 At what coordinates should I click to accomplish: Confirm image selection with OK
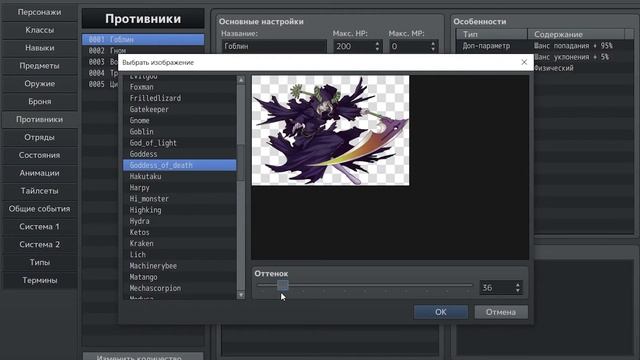[x=440, y=312]
